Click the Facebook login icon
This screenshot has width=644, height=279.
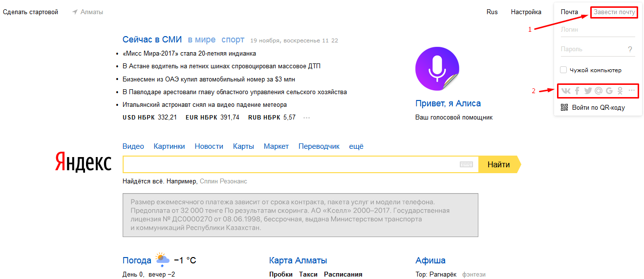[577, 91]
